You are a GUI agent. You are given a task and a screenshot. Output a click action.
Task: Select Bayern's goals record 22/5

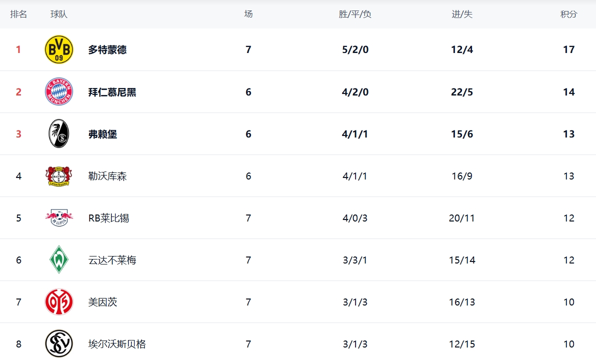tap(462, 92)
